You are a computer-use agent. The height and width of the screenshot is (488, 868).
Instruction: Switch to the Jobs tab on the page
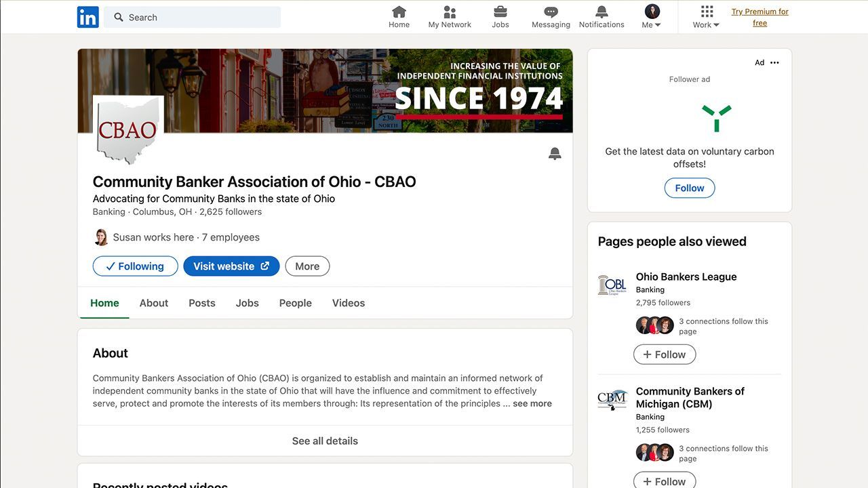248,303
